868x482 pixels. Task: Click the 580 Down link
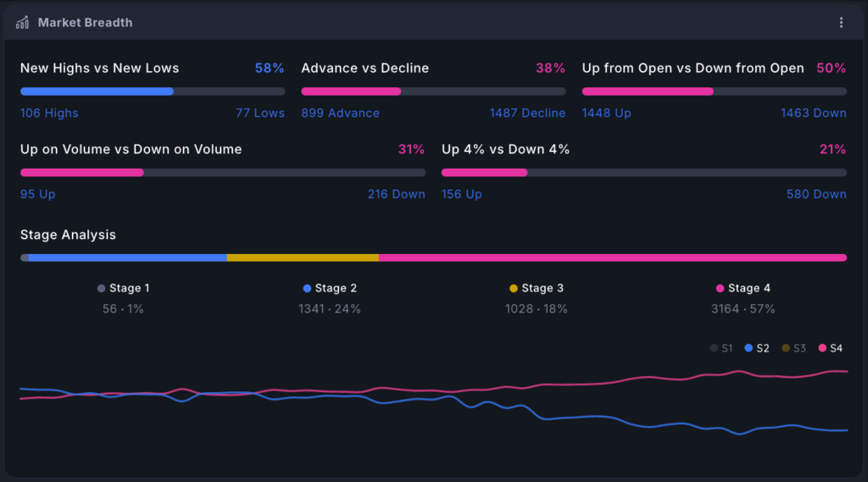(816, 194)
